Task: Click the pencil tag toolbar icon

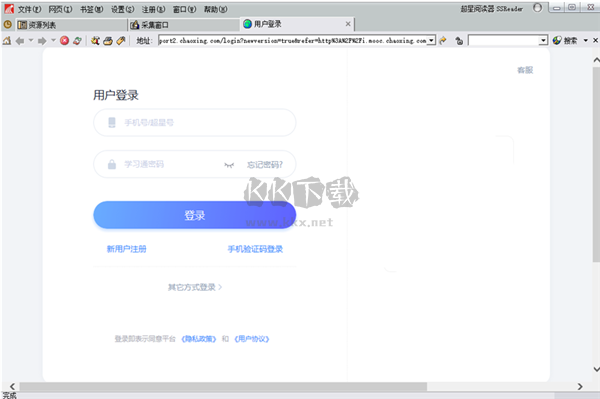Action: click(121, 41)
